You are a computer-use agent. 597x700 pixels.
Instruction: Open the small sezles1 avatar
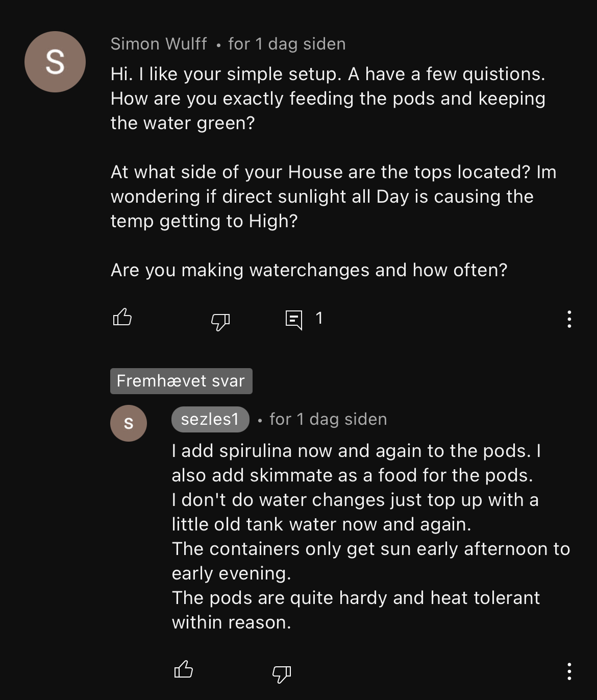click(129, 423)
